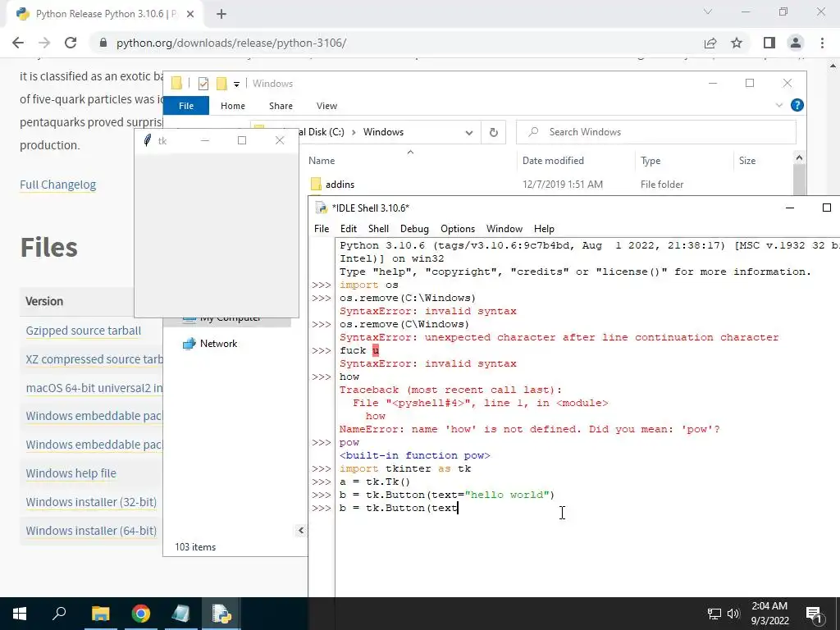Open the taskbar clock showing 2:04 AM
Screen dimensions: 840x630
769,614
